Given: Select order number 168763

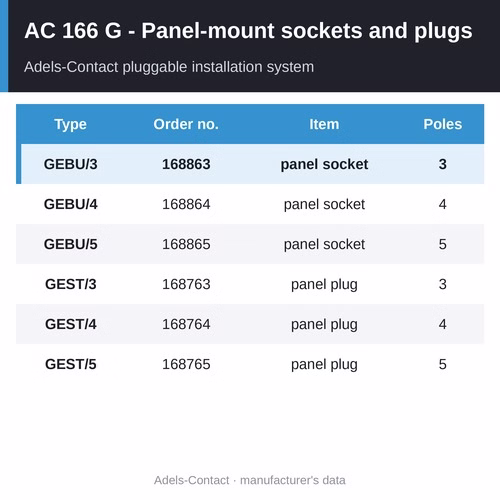Looking at the screenshot, I should pyautogui.click(x=186, y=284).
